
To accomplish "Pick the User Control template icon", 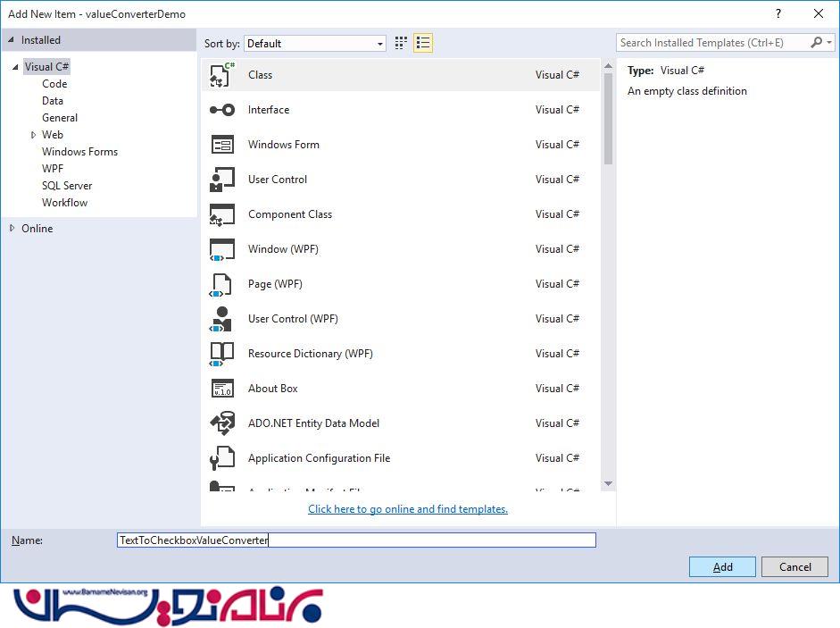I will pyautogui.click(x=221, y=180).
